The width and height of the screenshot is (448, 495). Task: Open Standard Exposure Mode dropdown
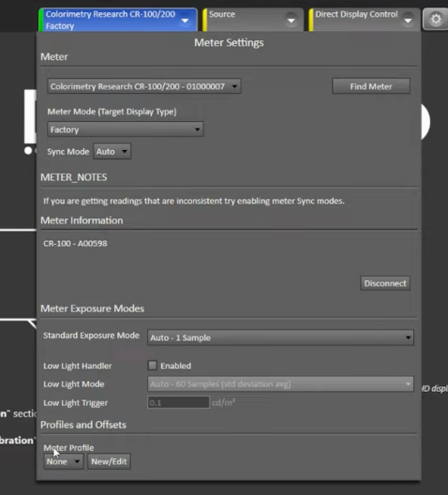280,337
